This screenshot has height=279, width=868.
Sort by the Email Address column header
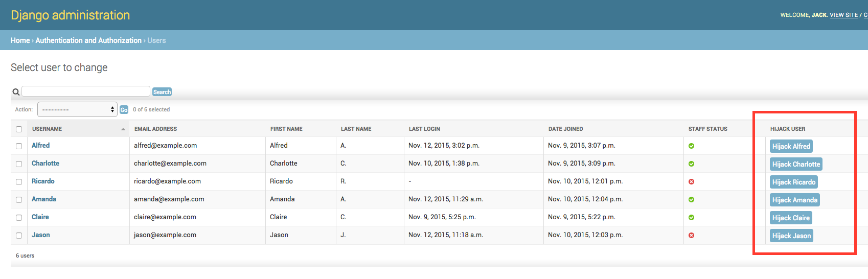coord(155,129)
